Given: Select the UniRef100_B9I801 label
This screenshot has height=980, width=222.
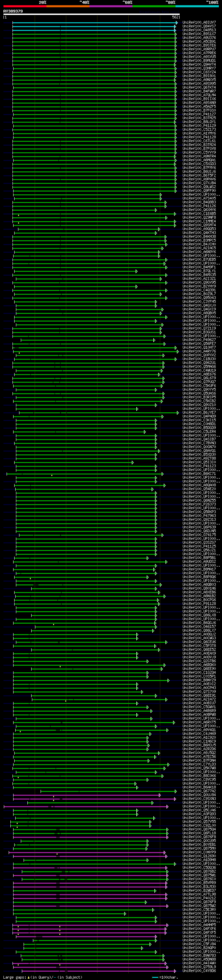Looking at the screenshot, I should [199, 76].
